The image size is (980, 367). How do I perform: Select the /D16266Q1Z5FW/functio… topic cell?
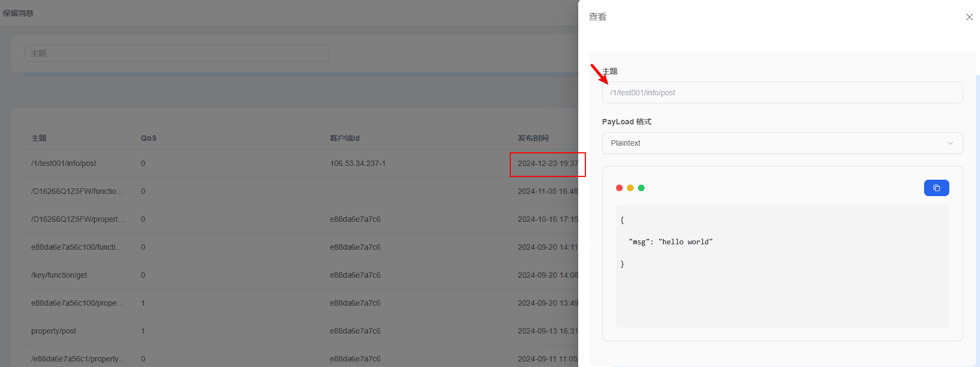click(77, 191)
